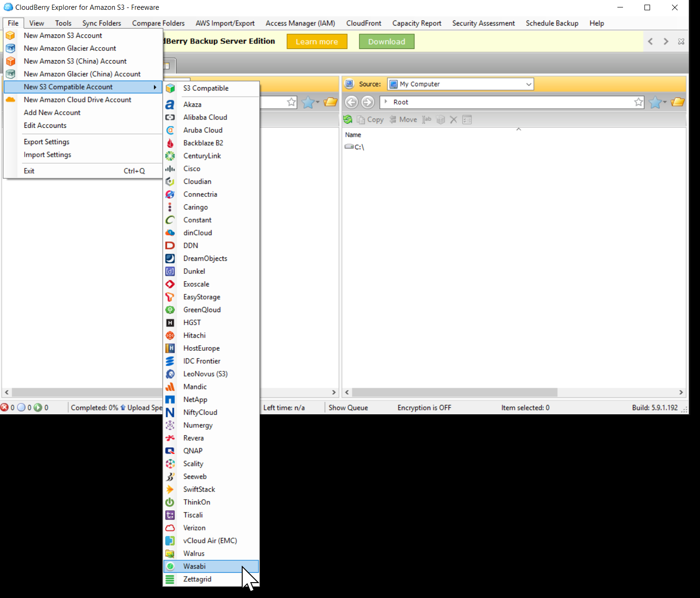Click the Learn more button
This screenshot has width=700, height=598.
tap(317, 42)
